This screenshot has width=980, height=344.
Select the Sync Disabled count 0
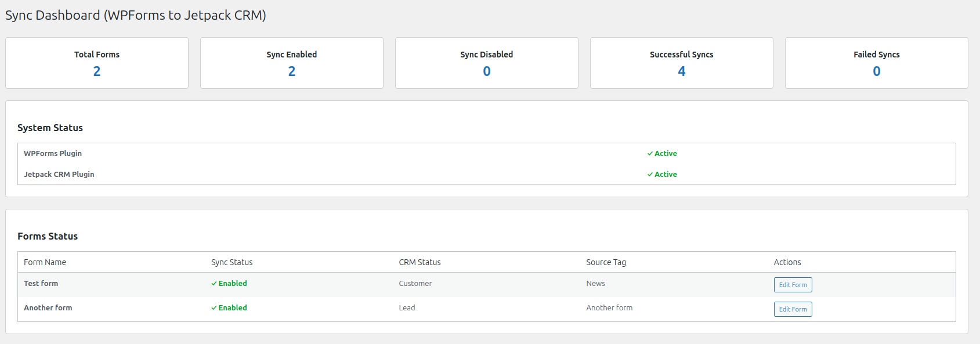pos(487,71)
